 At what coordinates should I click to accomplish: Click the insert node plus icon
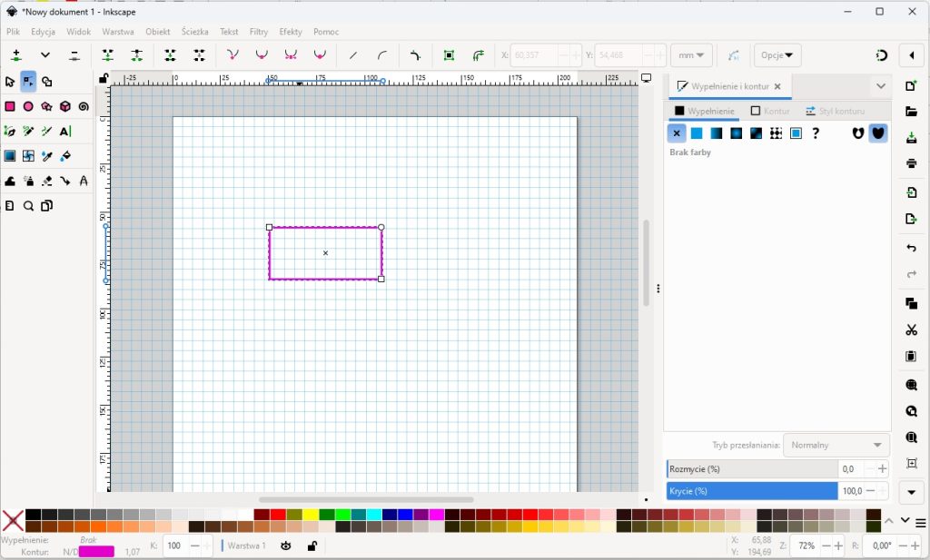click(16, 55)
